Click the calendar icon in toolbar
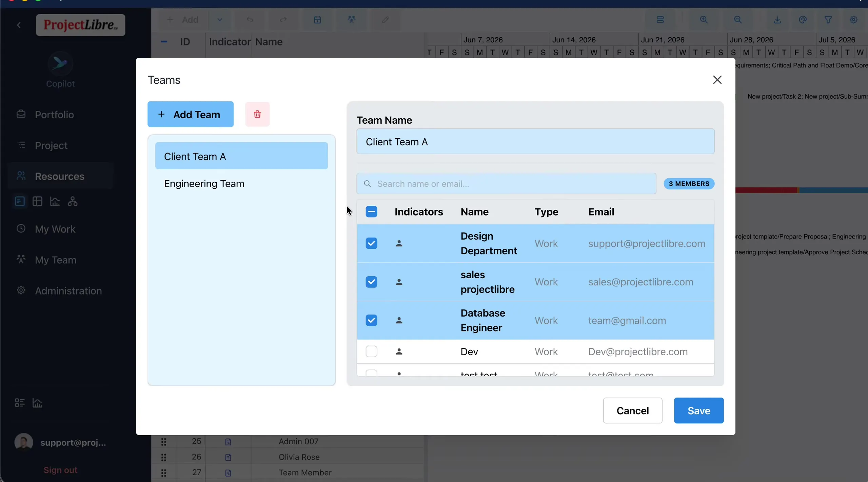Image resolution: width=868 pixels, height=482 pixels. click(x=317, y=20)
